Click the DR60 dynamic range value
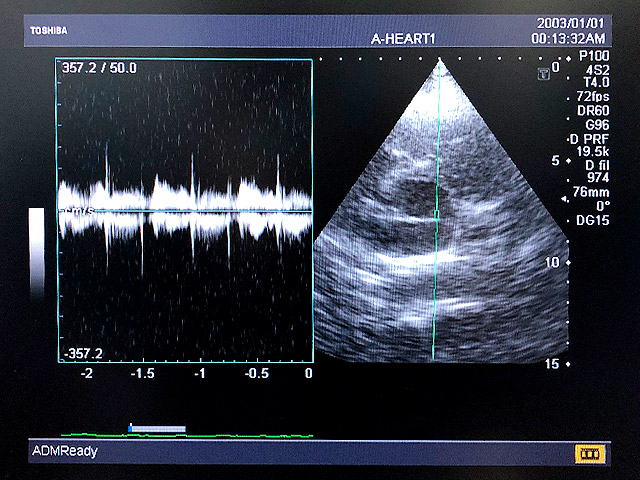The height and width of the screenshot is (480, 640). coord(593,111)
